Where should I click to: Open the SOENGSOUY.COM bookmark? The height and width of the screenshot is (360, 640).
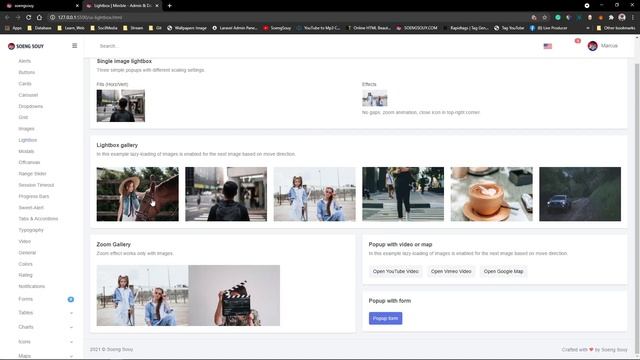pyautogui.click(x=417, y=28)
